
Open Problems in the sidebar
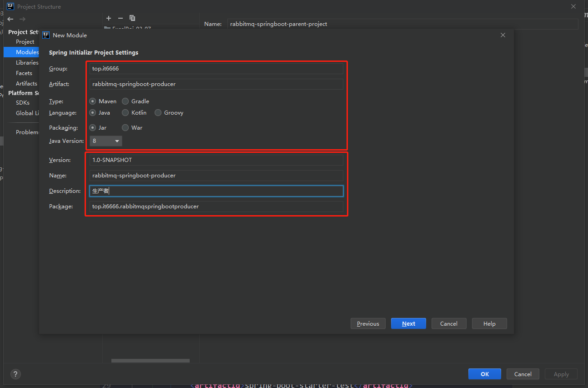click(x=27, y=132)
